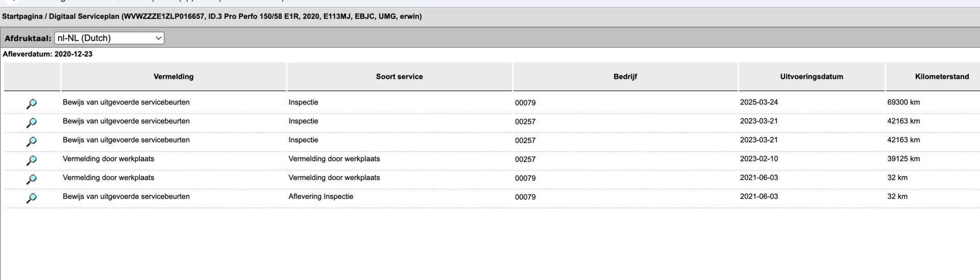The height and width of the screenshot is (280, 980).
Task: Open magnifier for 2021-06-03 Vermelding door werkplaats
Action: (31, 180)
